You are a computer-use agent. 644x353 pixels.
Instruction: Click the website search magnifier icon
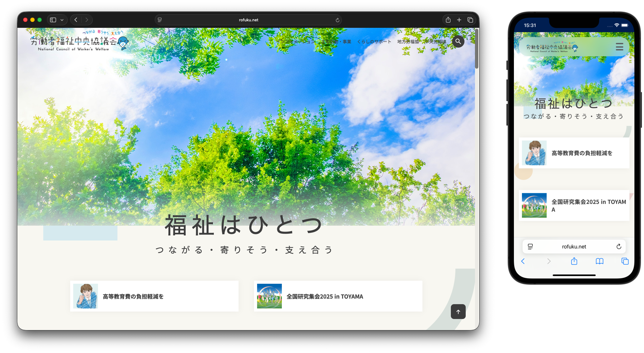pos(458,41)
